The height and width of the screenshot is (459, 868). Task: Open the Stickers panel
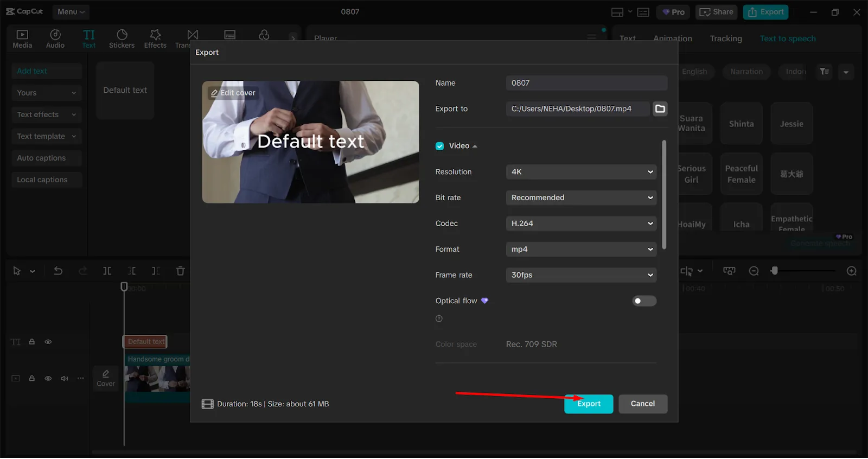pos(122,39)
